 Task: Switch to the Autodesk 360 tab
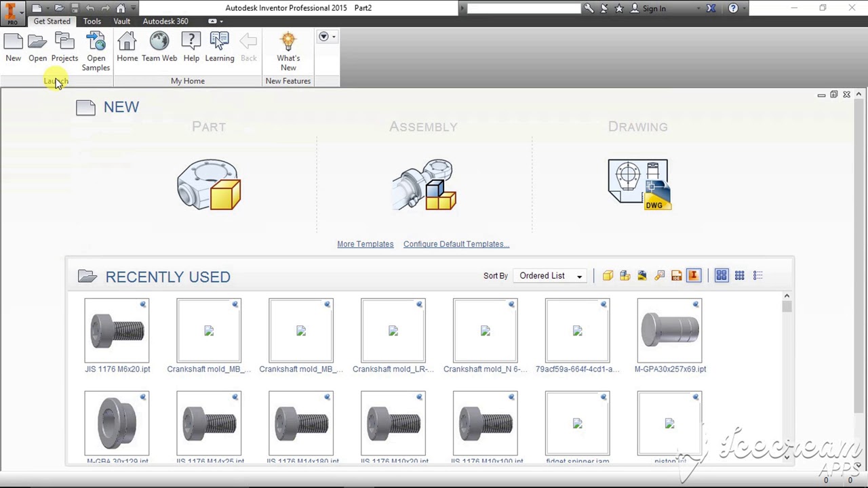click(165, 21)
